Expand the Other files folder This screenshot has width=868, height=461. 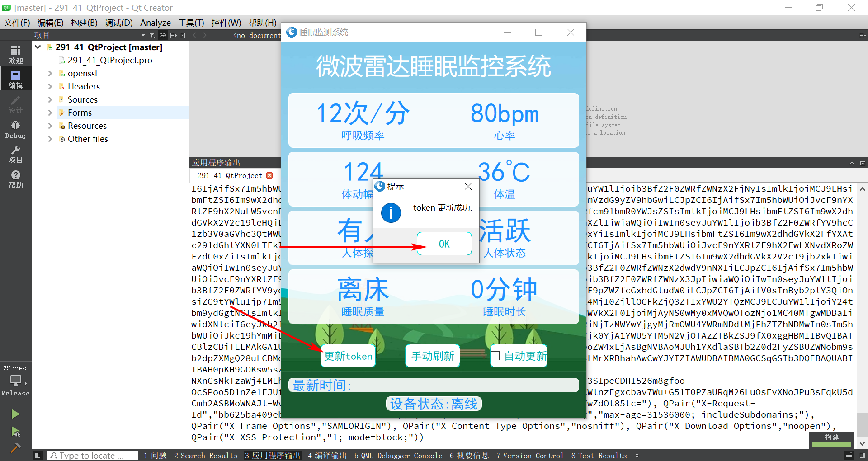tap(50, 139)
